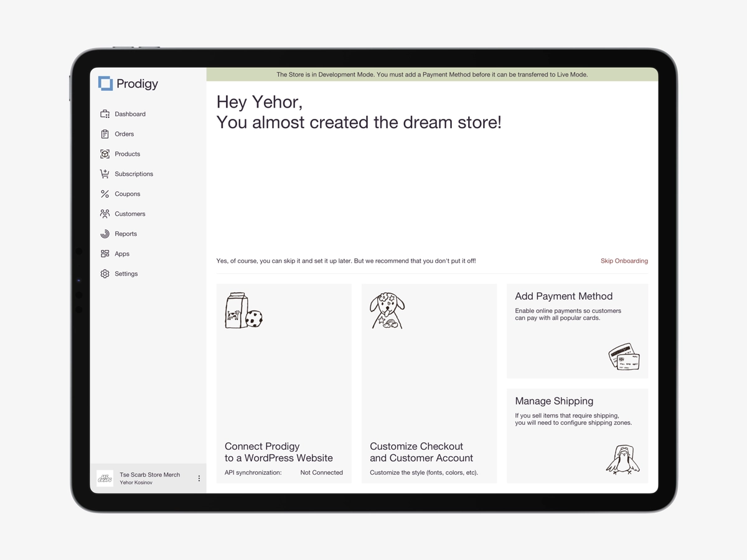Screen dimensions: 747x560
Task: Click the bird illustration on Manage Shipping card
Action: [622, 460]
